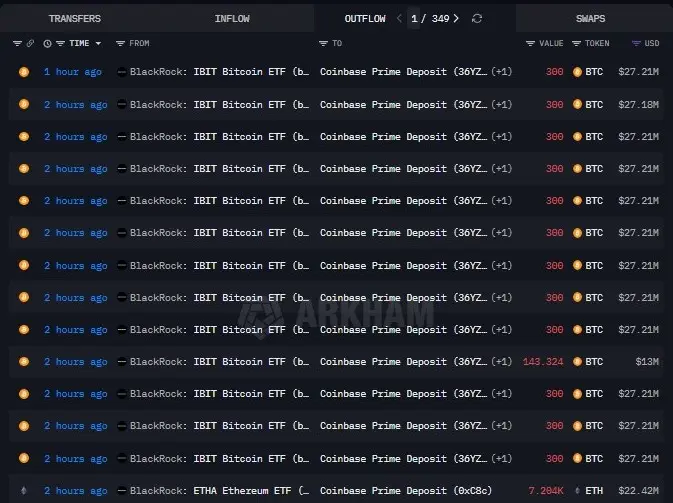Viewport: 673px width, 503px height.
Task: Select the OUTFLOW tab
Action: [365, 18]
